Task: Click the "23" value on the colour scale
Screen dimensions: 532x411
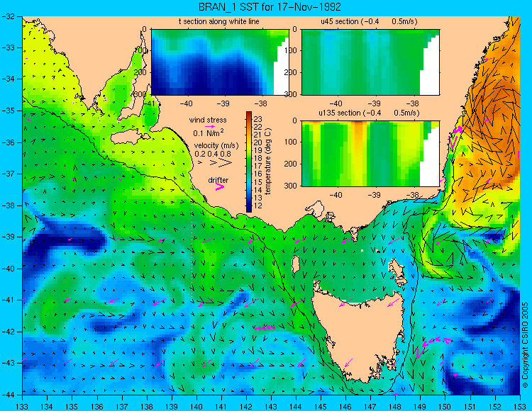Action: click(x=258, y=119)
